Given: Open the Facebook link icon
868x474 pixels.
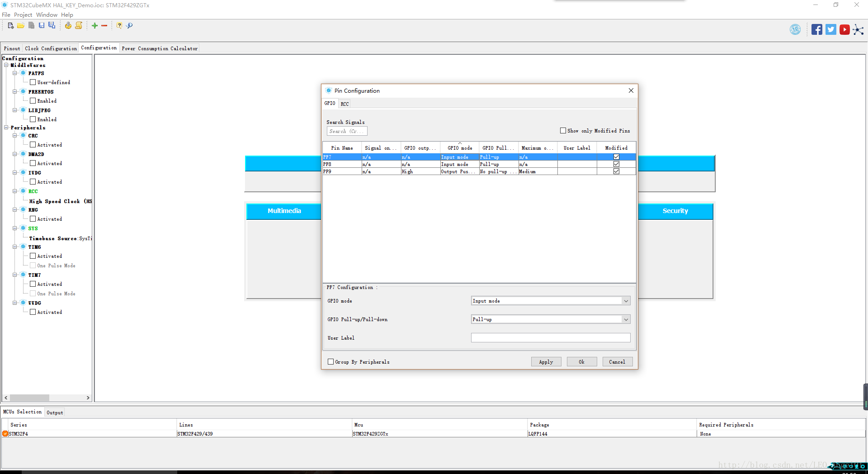Looking at the screenshot, I should [816, 30].
